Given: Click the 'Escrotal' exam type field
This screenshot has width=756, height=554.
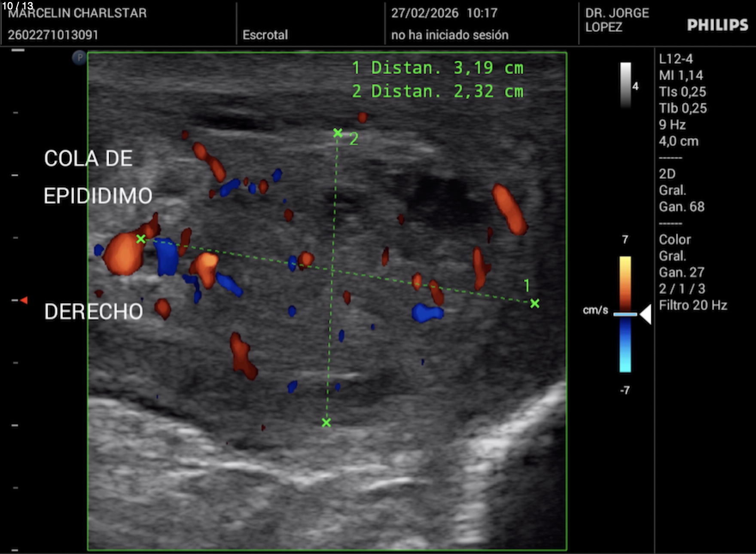Looking at the screenshot, I should point(265,35).
